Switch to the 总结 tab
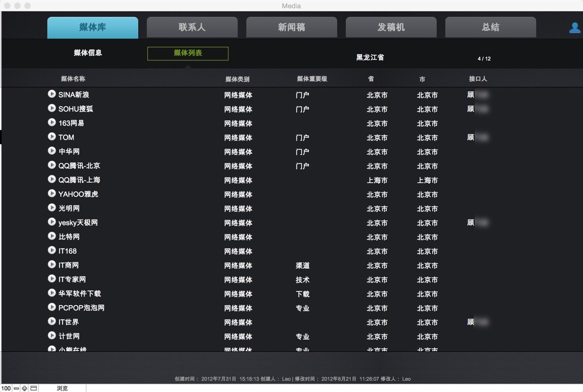Screen dimensions: 583x392 click(x=491, y=27)
